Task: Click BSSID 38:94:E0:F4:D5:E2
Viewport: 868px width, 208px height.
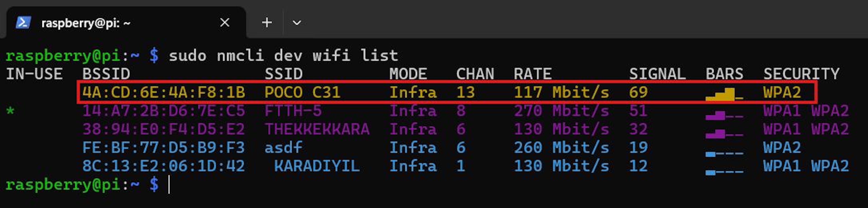Action: tap(164, 129)
